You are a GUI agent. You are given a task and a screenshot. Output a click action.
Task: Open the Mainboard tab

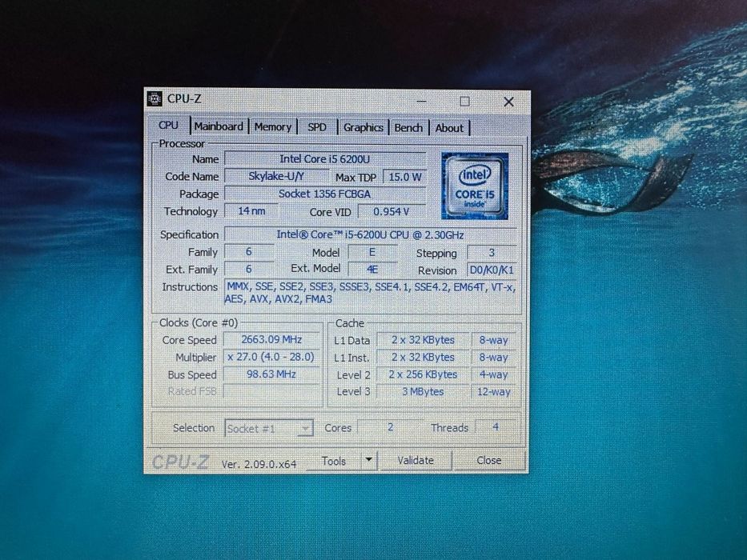pyautogui.click(x=219, y=126)
